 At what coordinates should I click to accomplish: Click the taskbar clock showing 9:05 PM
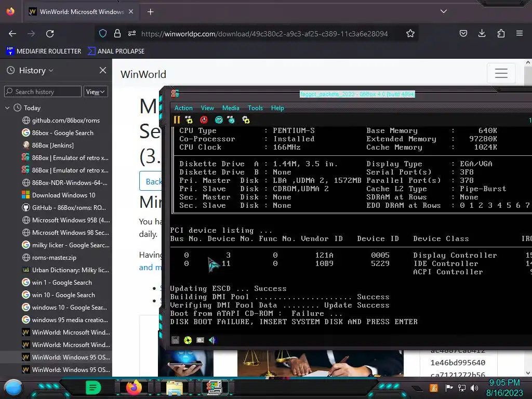pos(504,388)
